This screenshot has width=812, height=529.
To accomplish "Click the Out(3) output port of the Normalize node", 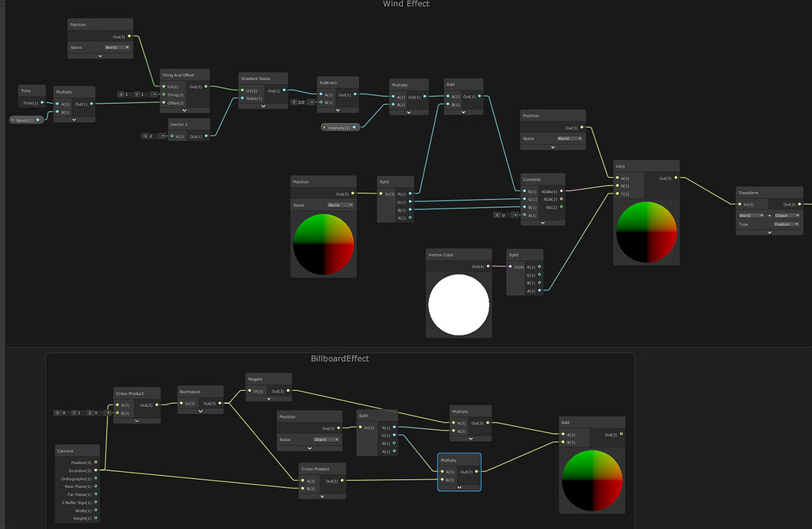I will (x=220, y=403).
